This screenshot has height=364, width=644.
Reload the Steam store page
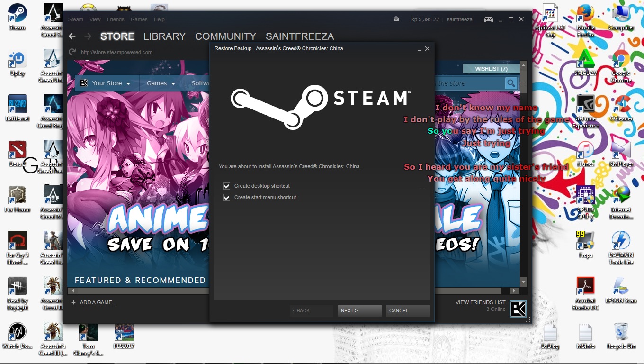pos(72,52)
